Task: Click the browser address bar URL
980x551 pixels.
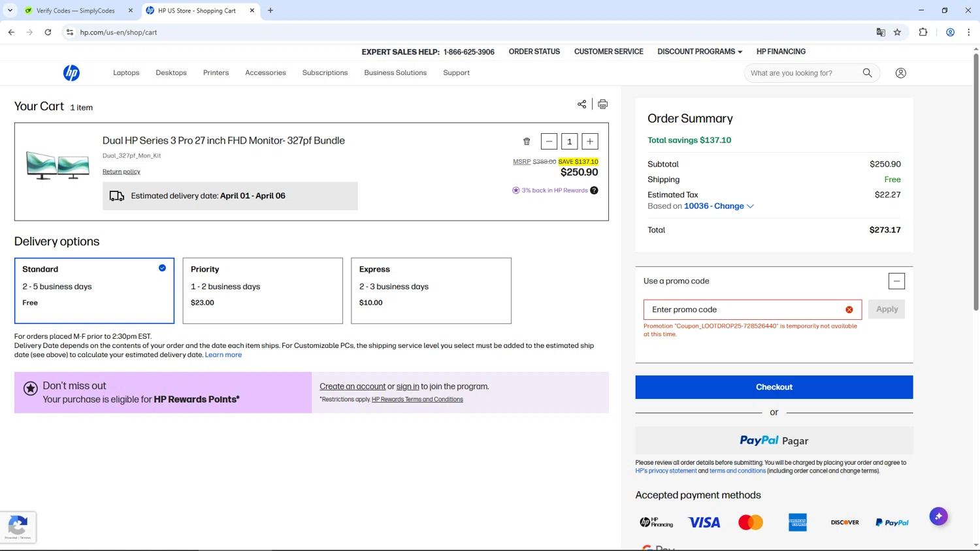Action: 118,32
